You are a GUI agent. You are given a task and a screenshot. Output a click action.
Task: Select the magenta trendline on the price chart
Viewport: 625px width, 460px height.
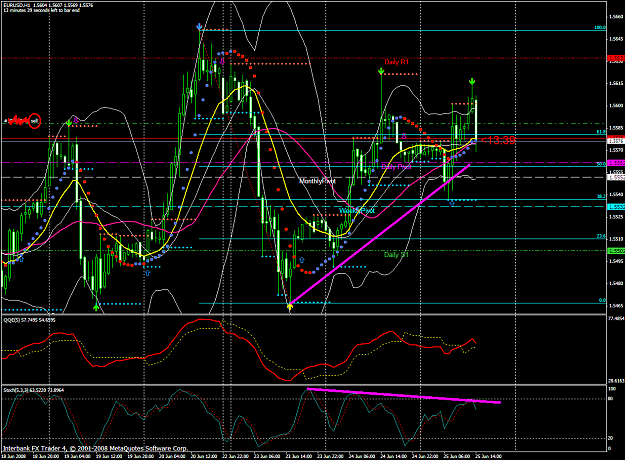[379, 234]
